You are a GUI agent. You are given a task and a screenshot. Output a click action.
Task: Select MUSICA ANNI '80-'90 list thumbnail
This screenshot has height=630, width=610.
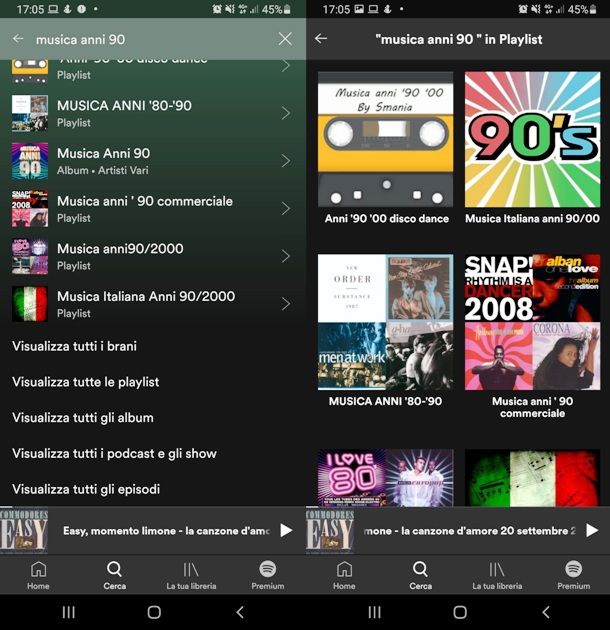tap(30, 113)
